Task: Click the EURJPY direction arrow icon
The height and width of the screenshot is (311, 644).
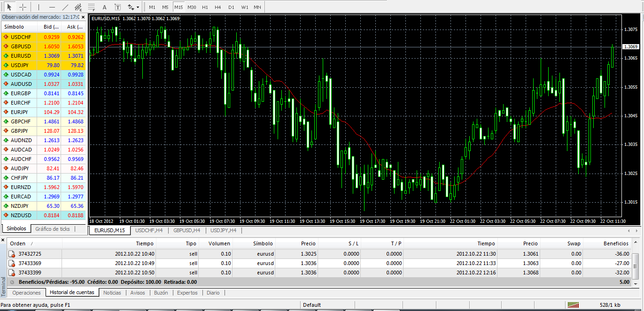Action: [6, 112]
